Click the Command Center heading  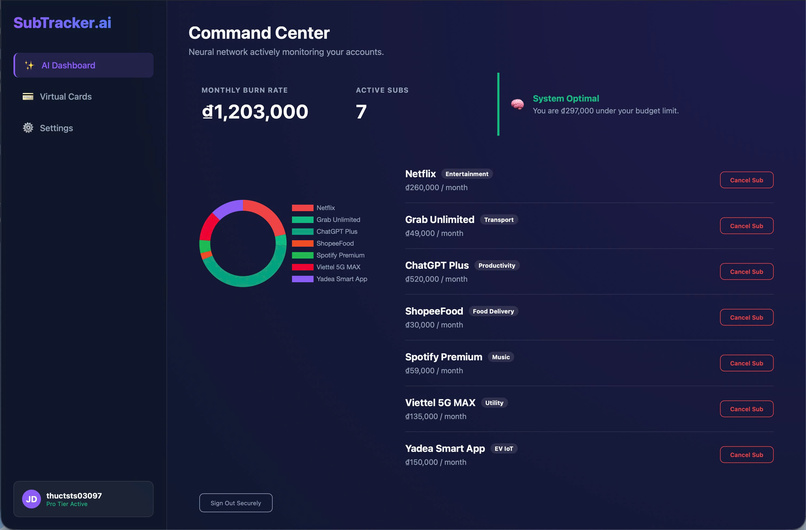click(259, 33)
